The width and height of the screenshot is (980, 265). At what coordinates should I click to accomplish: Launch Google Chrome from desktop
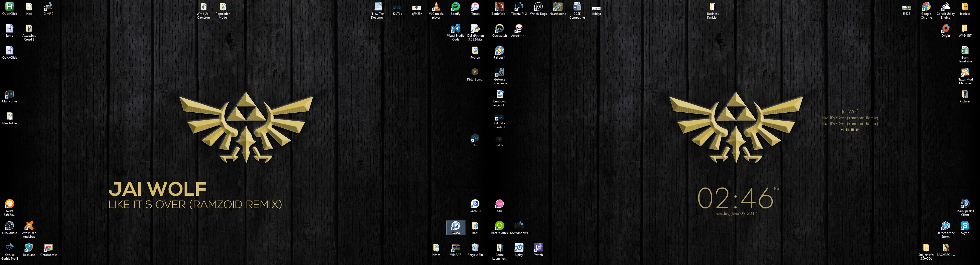point(926,11)
